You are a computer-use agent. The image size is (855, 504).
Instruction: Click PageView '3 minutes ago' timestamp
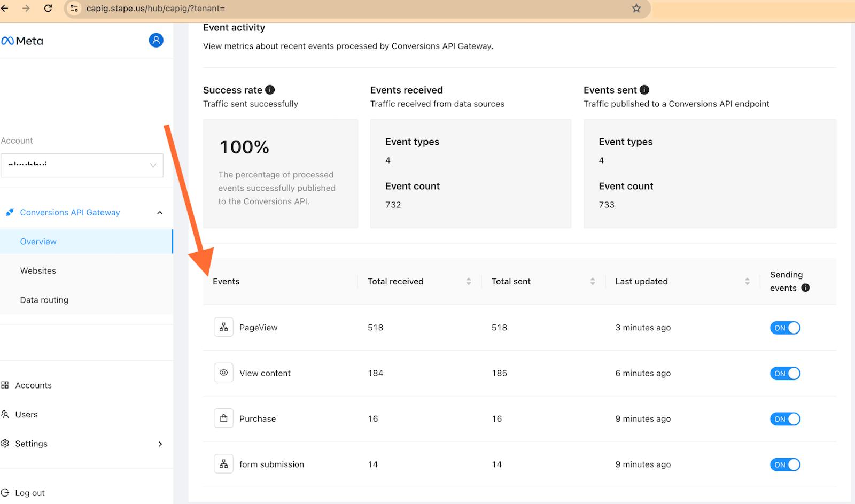click(643, 328)
